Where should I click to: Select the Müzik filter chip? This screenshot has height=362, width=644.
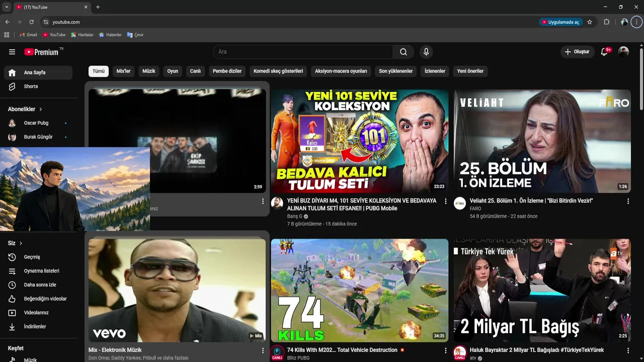click(149, 71)
